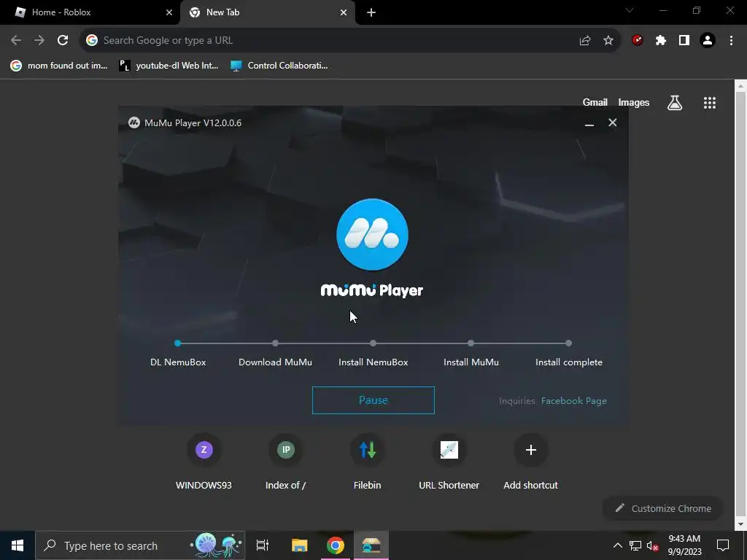Click the DL NemuBox label

tap(178, 362)
